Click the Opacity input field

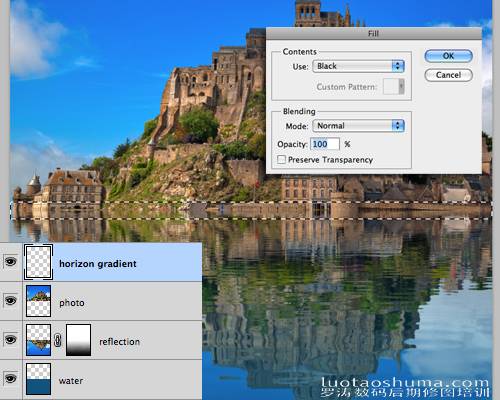(x=325, y=144)
